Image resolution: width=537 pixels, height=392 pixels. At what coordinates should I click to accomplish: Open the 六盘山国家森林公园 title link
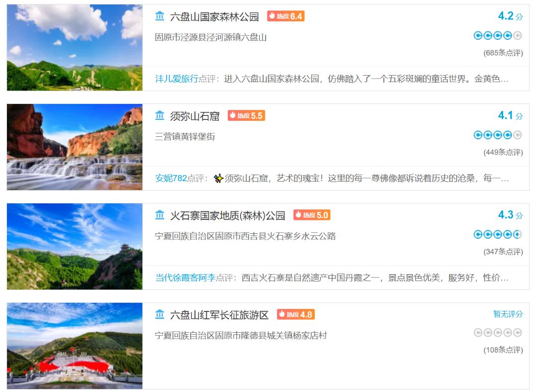[214, 16]
